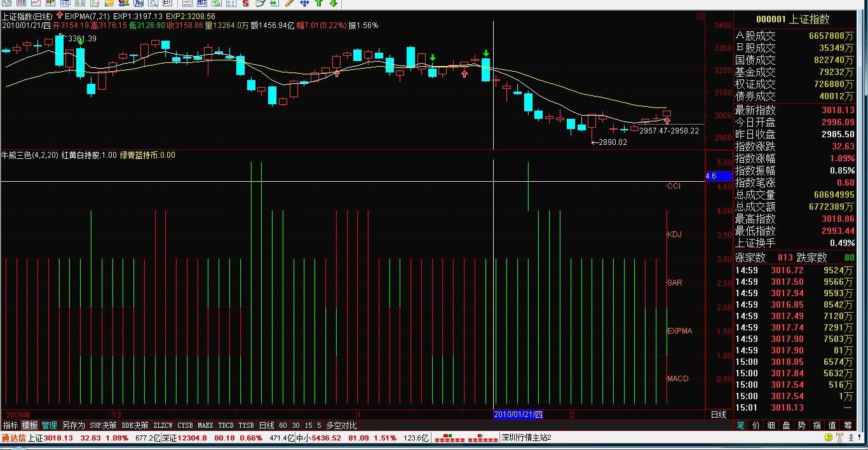Click the blue four-way move arrows icon
The height and width of the screenshot is (450, 868).
click(304, 3)
